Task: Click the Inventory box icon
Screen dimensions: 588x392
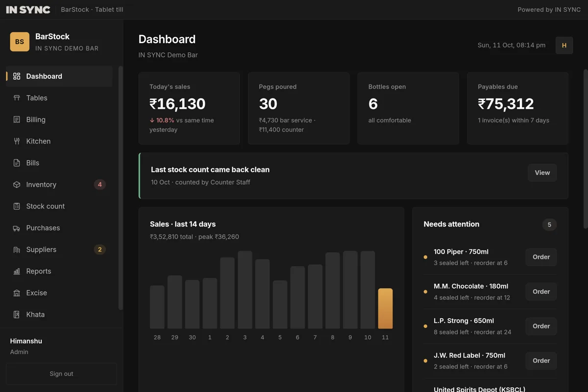Action: pyautogui.click(x=17, y=184)
